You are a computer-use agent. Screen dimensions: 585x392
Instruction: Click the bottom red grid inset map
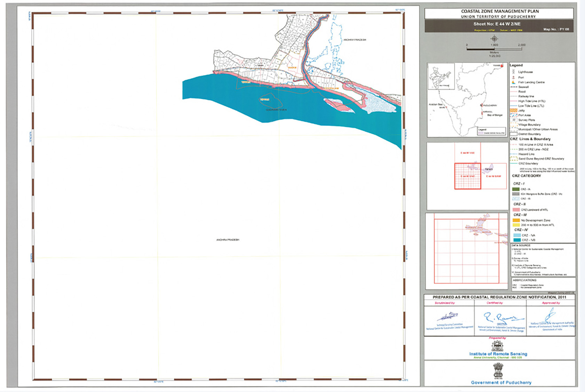point(467,251)
